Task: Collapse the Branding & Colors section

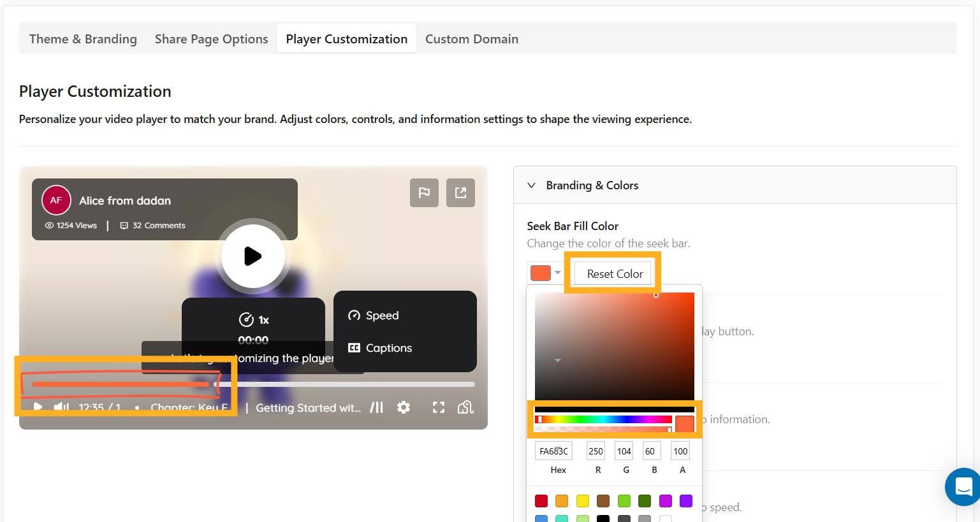Action: click(531, 185)
